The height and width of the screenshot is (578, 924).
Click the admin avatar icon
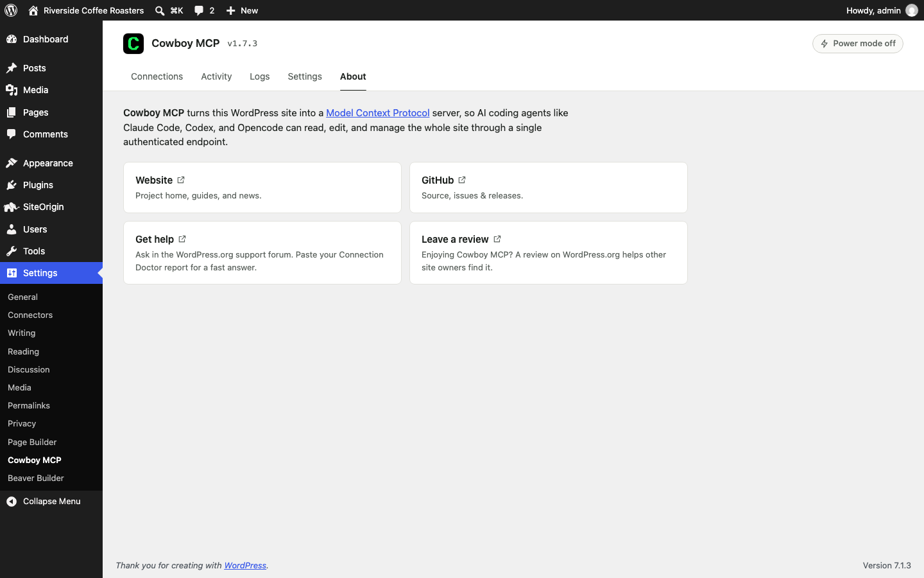click(912, 10)
